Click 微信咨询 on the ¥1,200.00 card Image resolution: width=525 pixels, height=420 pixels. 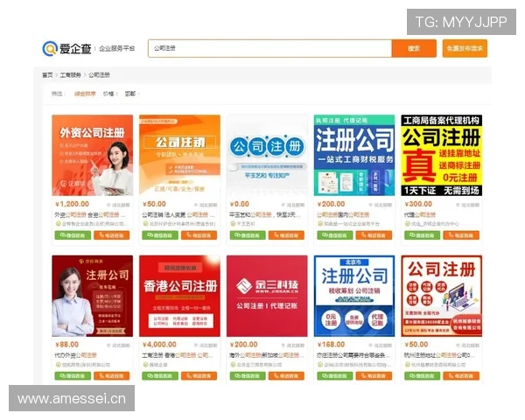pyautogui.click(x=73, y=235)
